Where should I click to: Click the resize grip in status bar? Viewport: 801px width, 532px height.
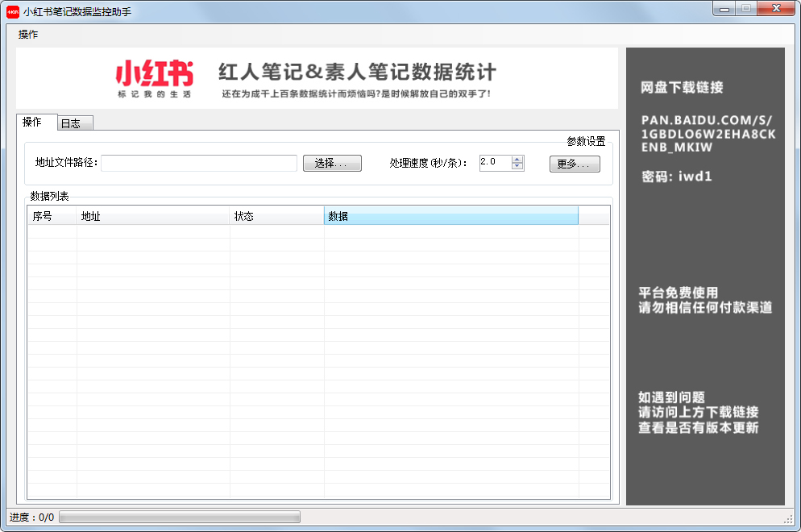click(x=788, y=517)
